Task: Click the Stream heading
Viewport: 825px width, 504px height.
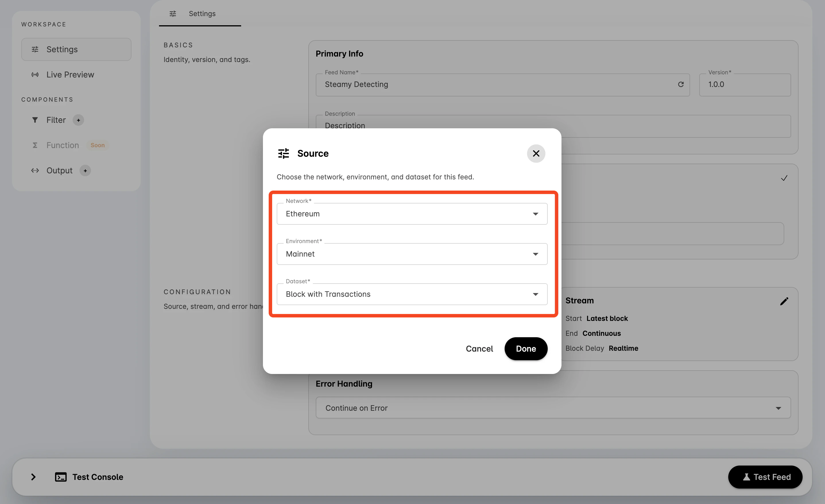Action: [579, 301]
